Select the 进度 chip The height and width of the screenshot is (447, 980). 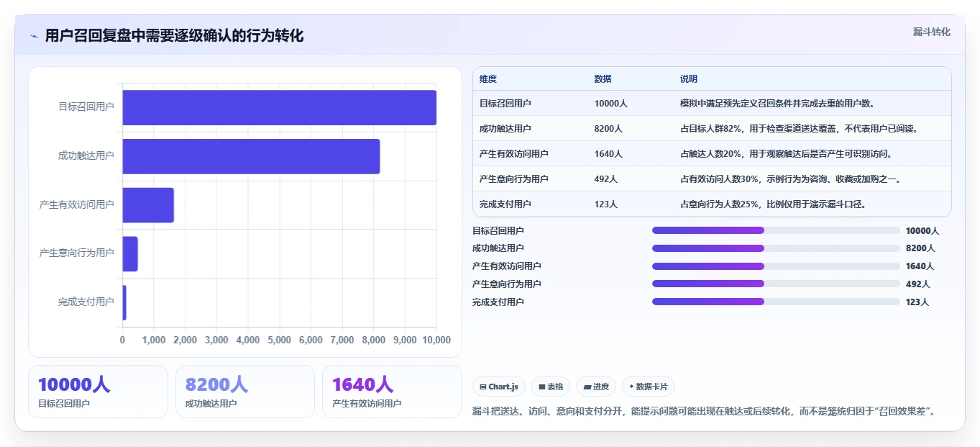click(x=596, y=387)
